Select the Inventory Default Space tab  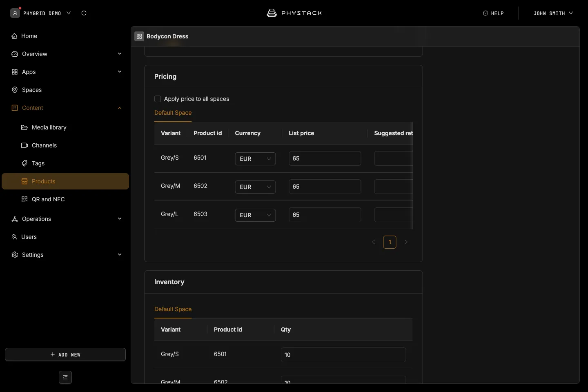[173, 310]
